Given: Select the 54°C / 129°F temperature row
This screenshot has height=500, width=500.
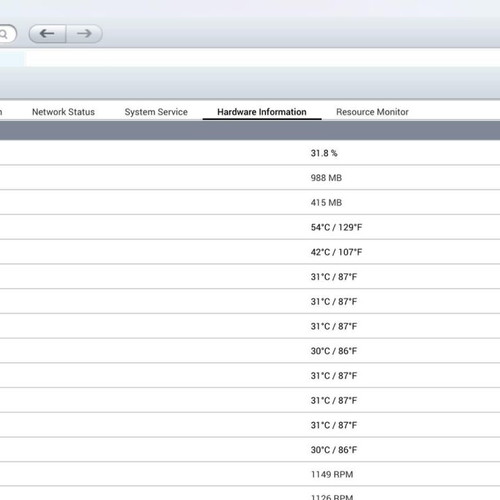Looking at the screenshot, I should coord(250,227).
